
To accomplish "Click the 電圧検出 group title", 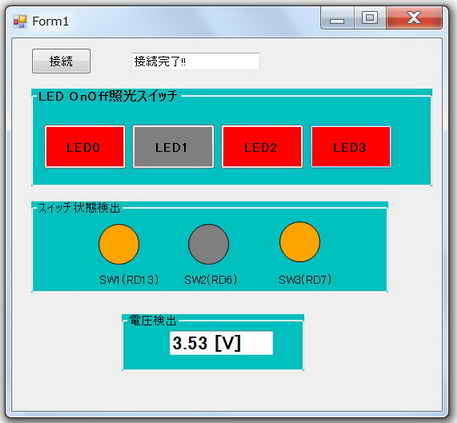I will (152, 321).
